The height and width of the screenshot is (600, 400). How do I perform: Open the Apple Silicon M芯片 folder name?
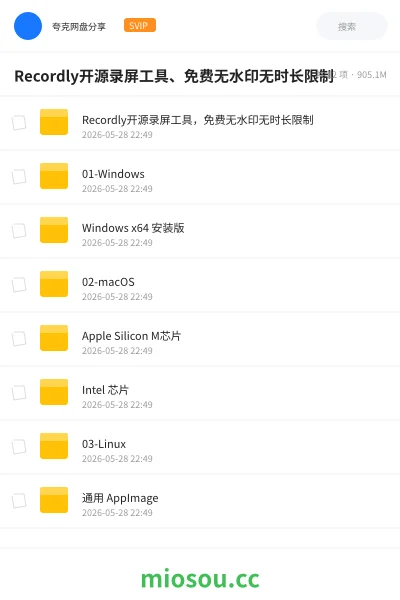click(x=131, y=336)
